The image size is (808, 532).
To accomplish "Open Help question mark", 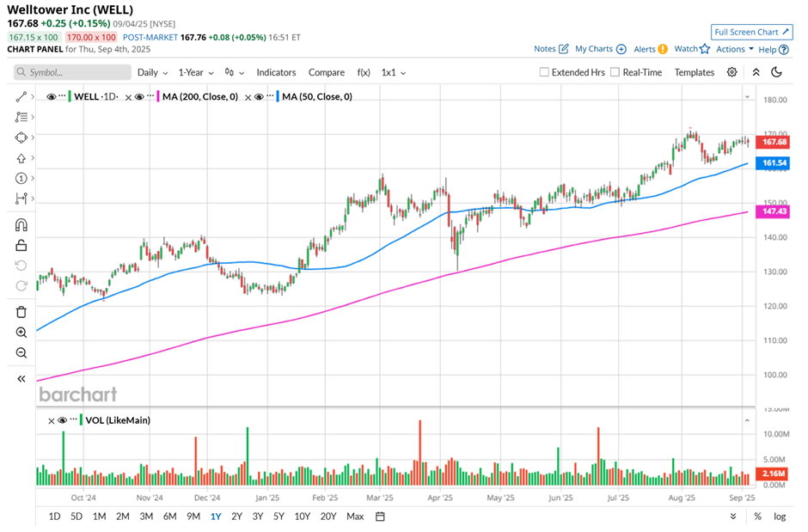I will pos(784,50).
